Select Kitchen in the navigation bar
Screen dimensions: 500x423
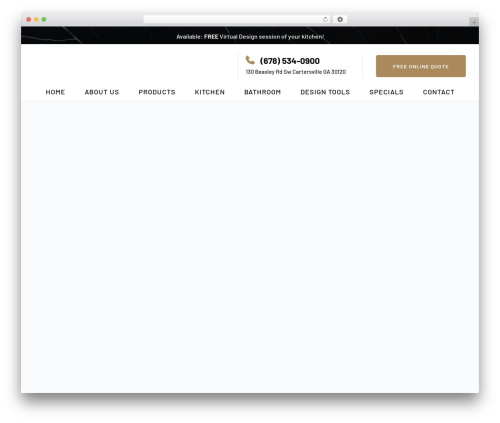pos(210,92)
